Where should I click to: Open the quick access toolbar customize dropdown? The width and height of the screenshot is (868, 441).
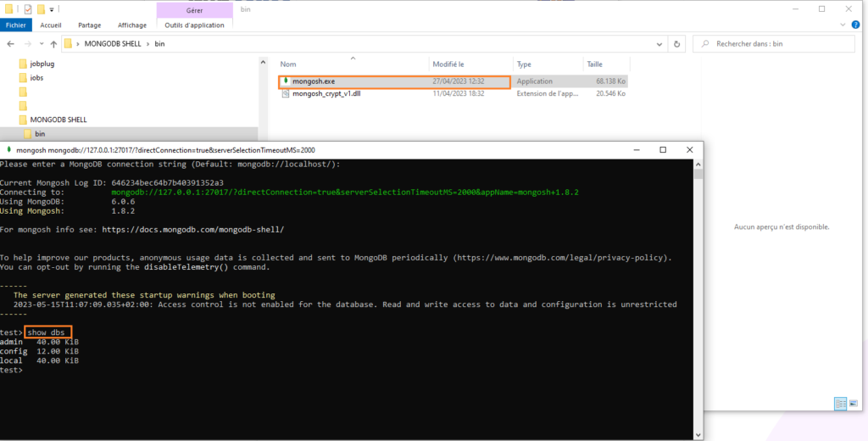pyautogui.click(x=52, y=9)
